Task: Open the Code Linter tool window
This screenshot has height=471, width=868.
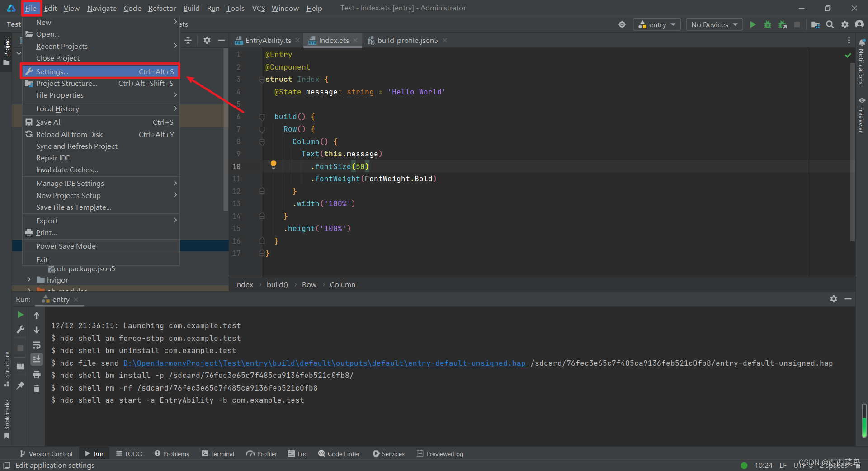Action: point(339,453)
